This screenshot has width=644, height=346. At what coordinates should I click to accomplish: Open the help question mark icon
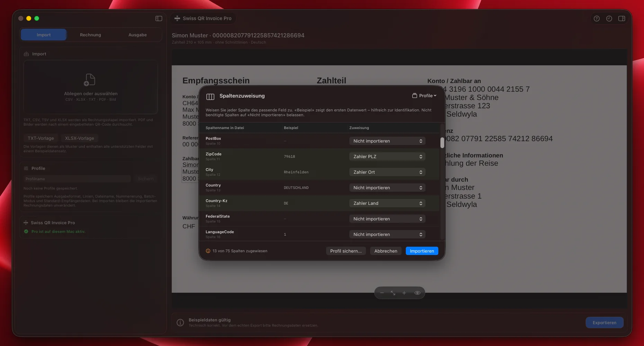click(597, 19)
